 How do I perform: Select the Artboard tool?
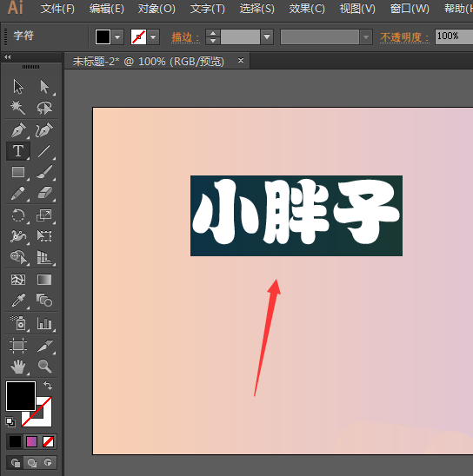coord(18,346)
